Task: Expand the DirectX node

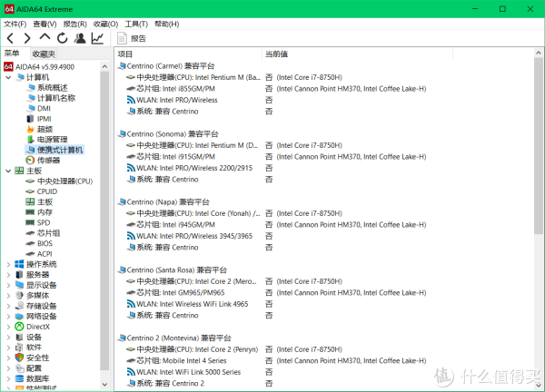Action: tap(8, 327)
